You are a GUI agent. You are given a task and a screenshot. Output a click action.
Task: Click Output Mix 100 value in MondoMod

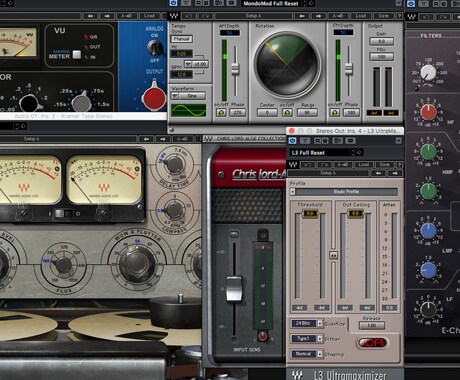(382, 57)
